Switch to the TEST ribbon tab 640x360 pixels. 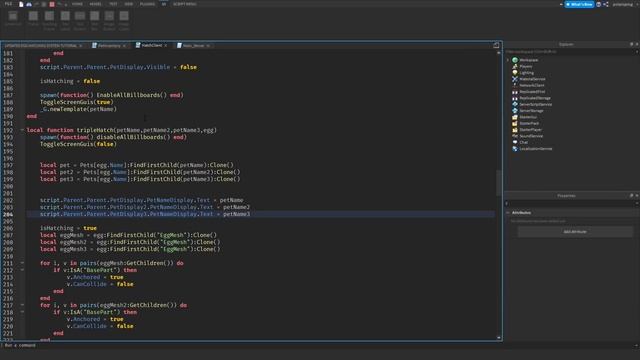coord(113,4)
